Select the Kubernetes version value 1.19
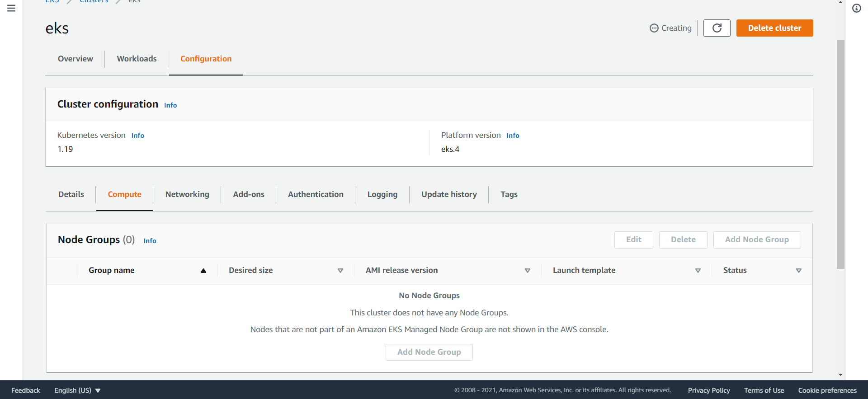The width and height of the screenshot is (868, 399). (65, 149)
